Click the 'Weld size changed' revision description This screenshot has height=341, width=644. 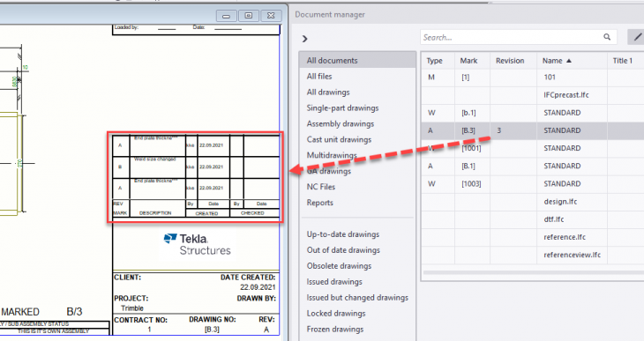tap(155, 159)
